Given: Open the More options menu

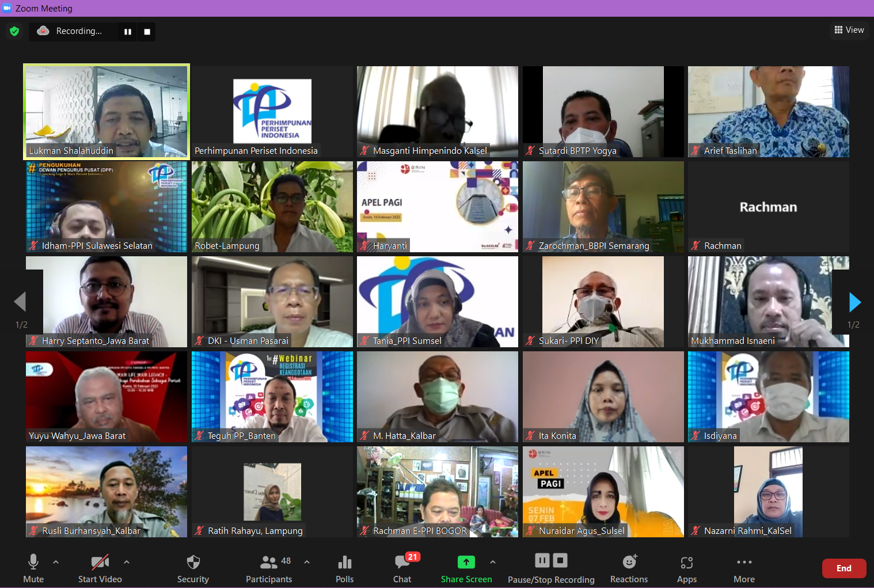Looking at the screenshot, I should pos(744,568).
